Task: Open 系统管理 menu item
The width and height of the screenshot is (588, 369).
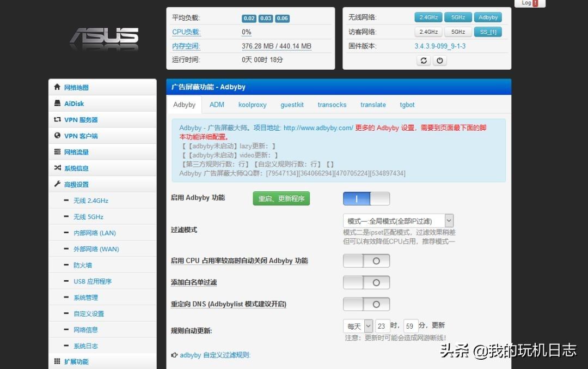Action: 86,298
